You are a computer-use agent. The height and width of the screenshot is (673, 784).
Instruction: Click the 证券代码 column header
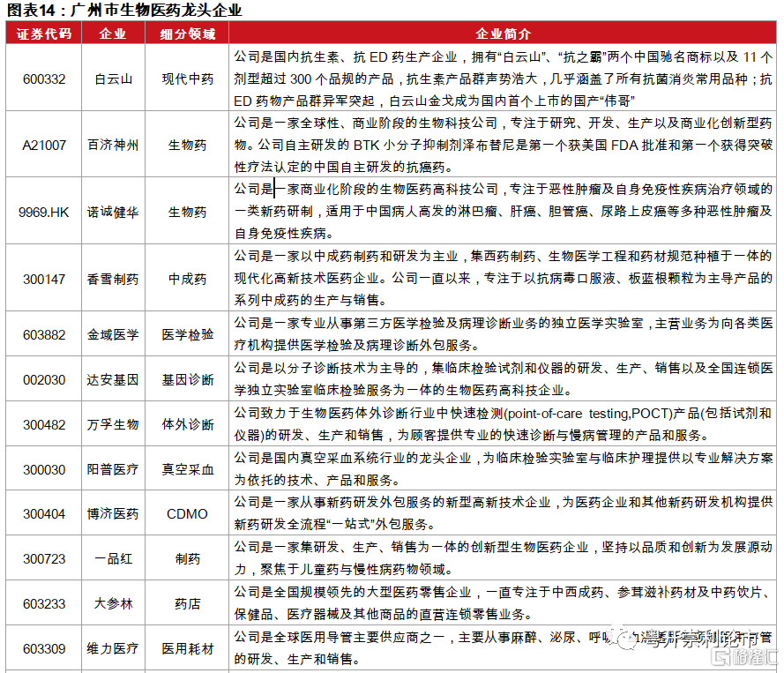click(44, 34)
